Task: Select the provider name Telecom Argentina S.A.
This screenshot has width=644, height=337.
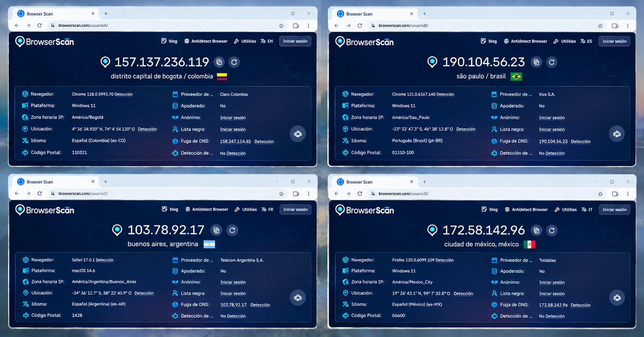Action: click(x=242, y=260)
